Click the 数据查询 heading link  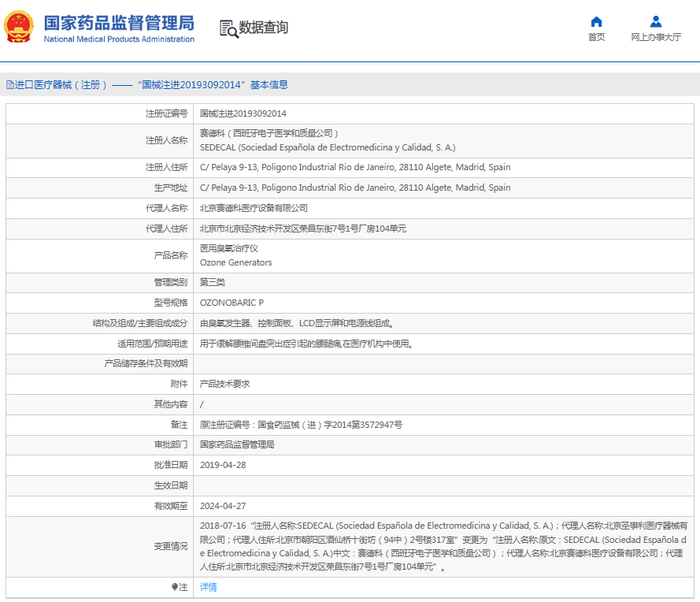tap(264, 28)
